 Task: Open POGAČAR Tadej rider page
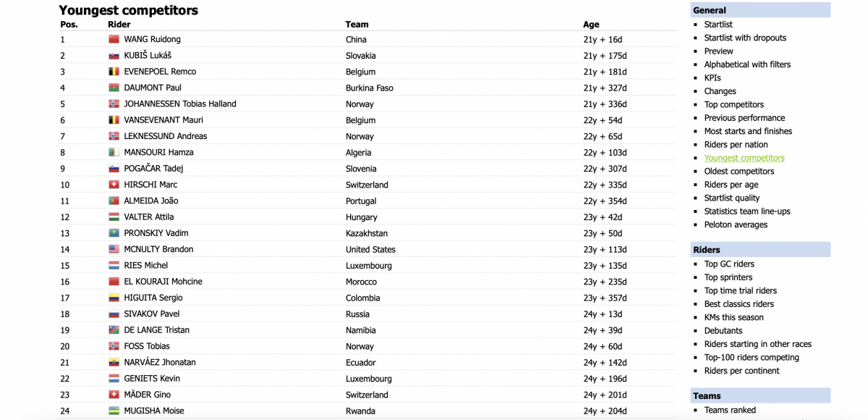click(x=154, y=169)
